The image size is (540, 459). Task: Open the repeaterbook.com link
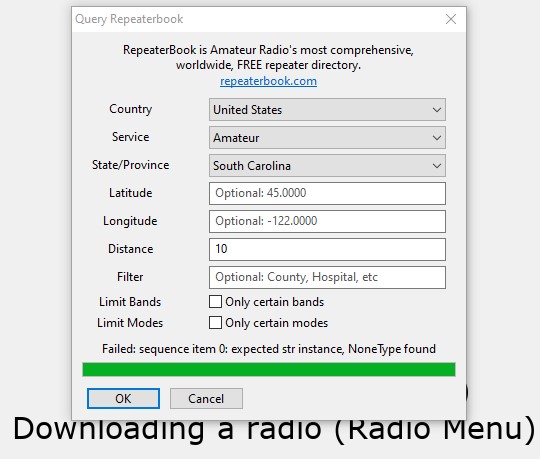[x=268, y=81]
